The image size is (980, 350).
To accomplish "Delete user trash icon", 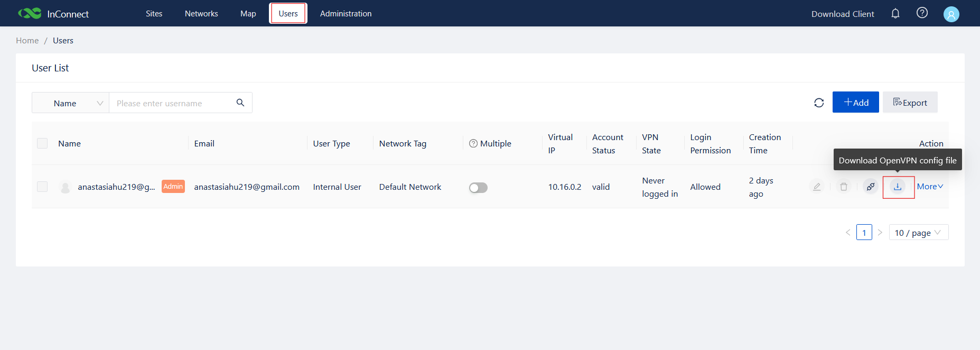I will coord(844,186).
